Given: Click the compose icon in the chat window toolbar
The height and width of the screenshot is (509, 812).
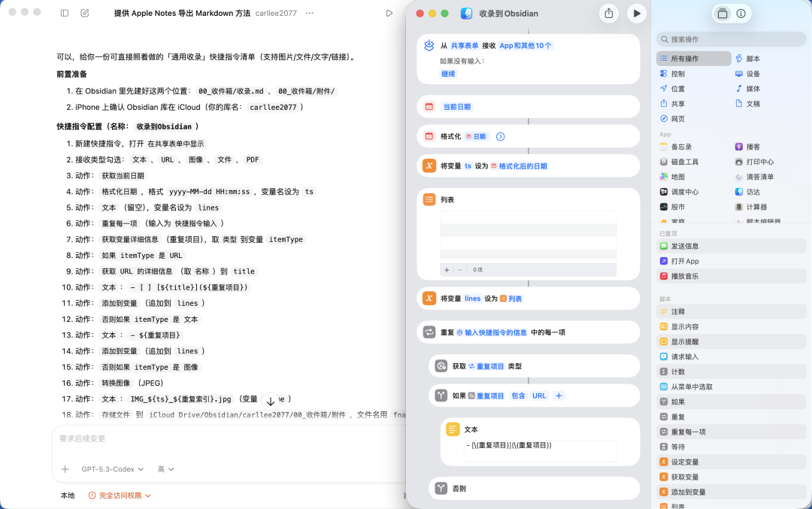Looking at the screenshot, I should (84, 13).
